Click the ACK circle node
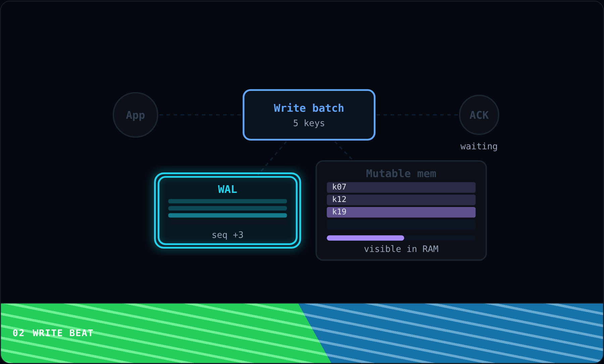 click(x=479, y=115)
